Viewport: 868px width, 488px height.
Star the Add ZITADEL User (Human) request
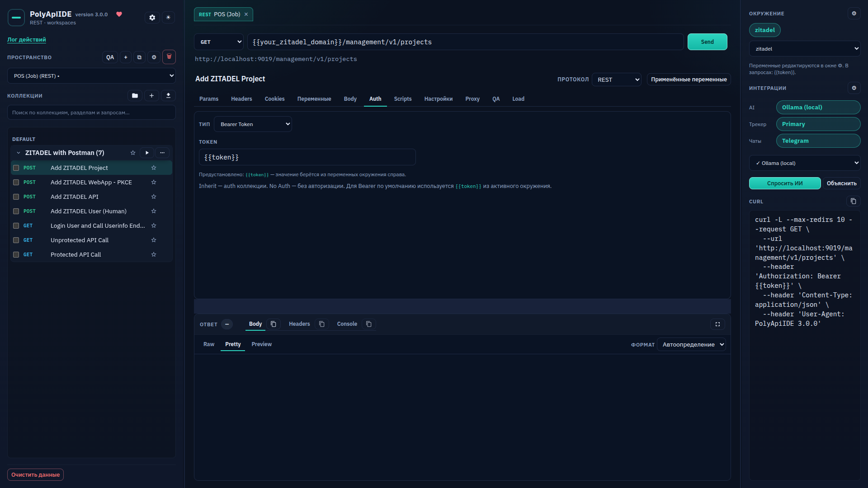(x=154, y=211)
